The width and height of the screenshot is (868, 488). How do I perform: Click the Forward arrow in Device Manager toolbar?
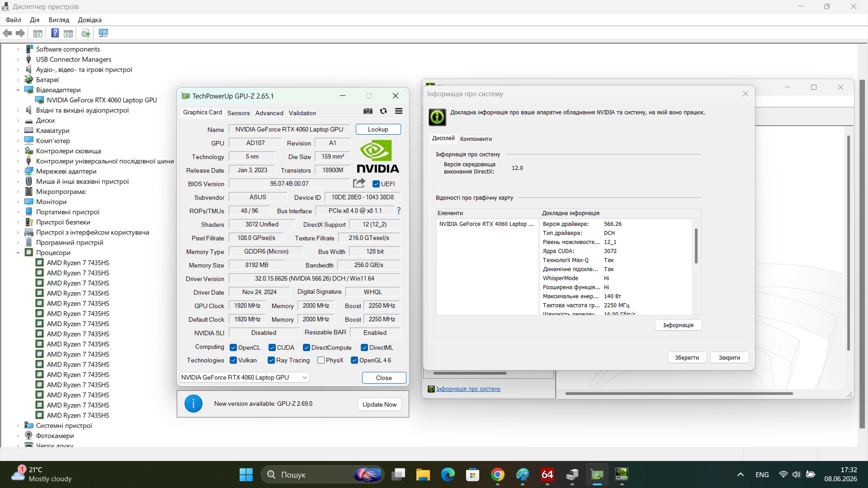20,33
